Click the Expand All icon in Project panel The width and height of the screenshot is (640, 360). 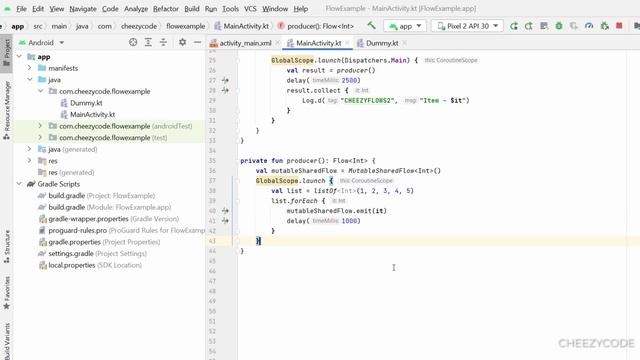[148, 42]
